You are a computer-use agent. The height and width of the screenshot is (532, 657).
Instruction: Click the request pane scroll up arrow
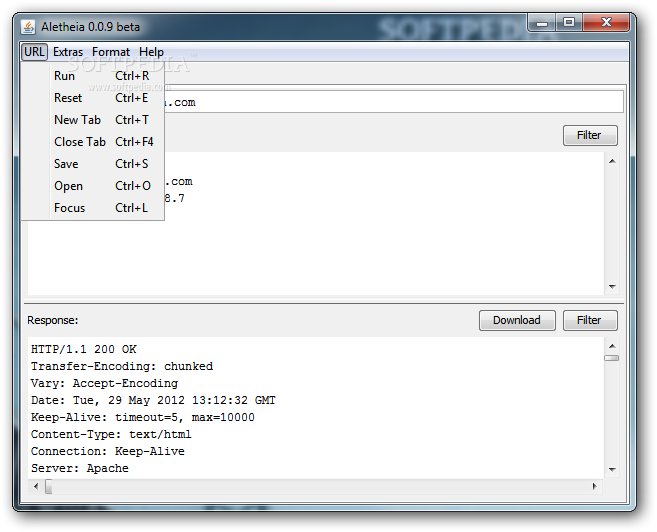click(612, 161)
